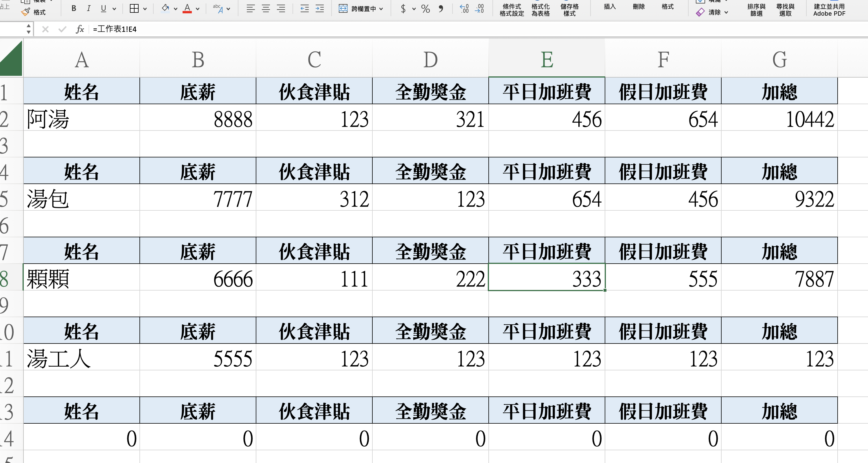Open 排序與篩選 sort and filter
This screenshot has width=868, height=463.
click(x=756, y=10)
